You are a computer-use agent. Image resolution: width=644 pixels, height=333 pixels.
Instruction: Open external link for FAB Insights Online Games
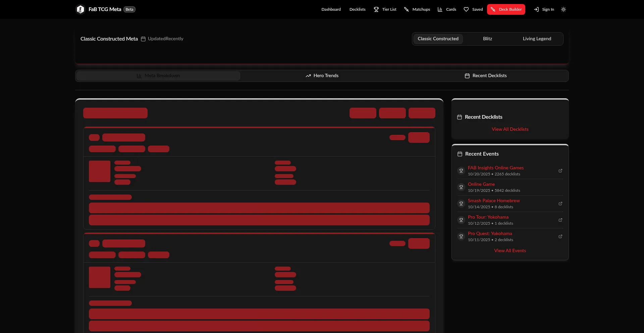pos(560,171)
